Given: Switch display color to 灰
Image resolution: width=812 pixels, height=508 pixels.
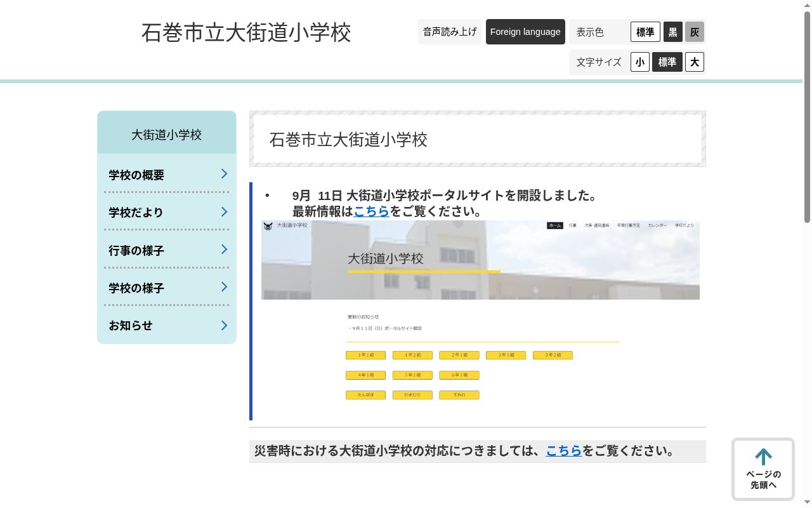Looking at the screenshot, I should coord(695,32).
